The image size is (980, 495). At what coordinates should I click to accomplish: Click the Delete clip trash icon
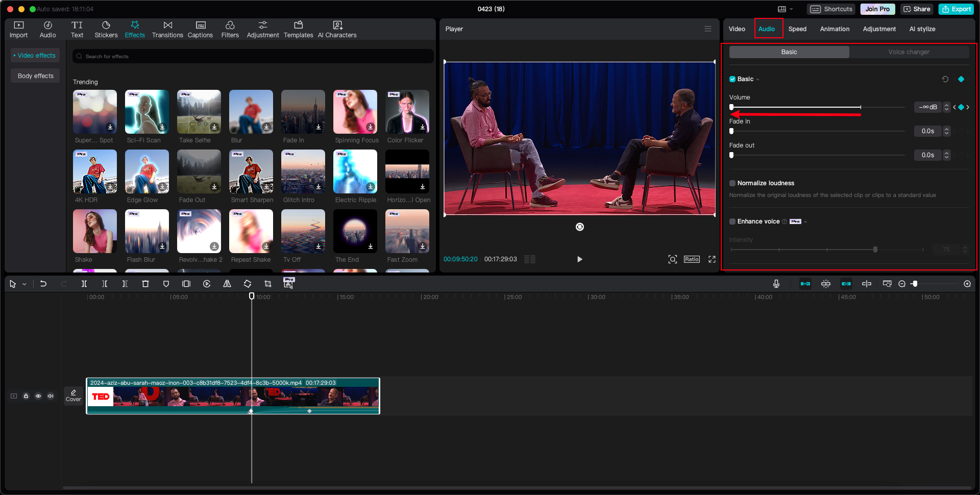point(145,284)
